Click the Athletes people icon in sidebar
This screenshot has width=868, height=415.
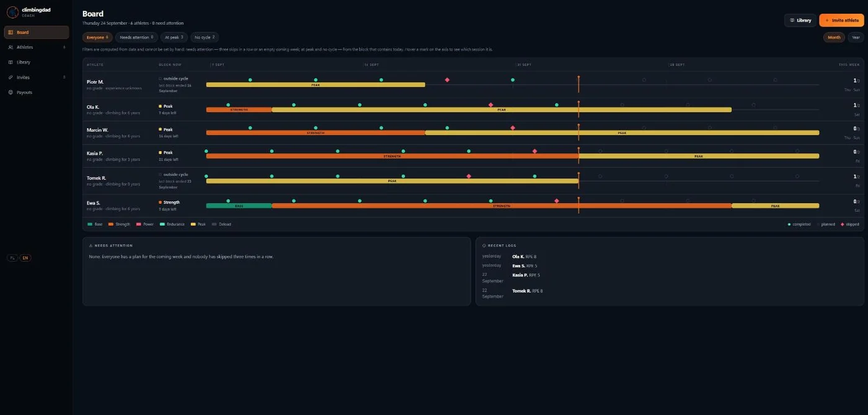click(x=11, y=47)
